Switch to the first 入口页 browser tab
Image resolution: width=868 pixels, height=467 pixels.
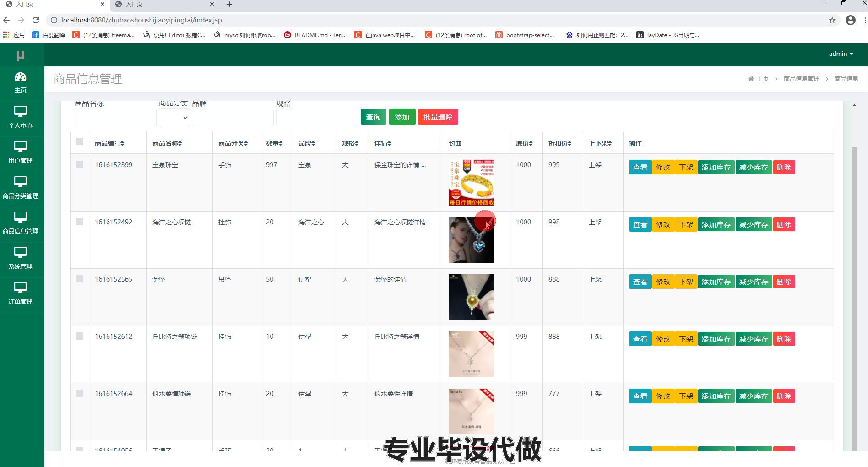pyautogui.click(x=54, y=5)
